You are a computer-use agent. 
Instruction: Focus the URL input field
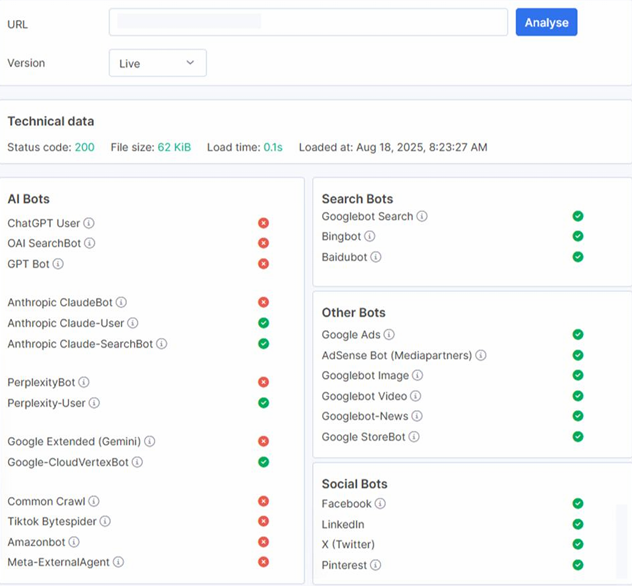point(308,22)
